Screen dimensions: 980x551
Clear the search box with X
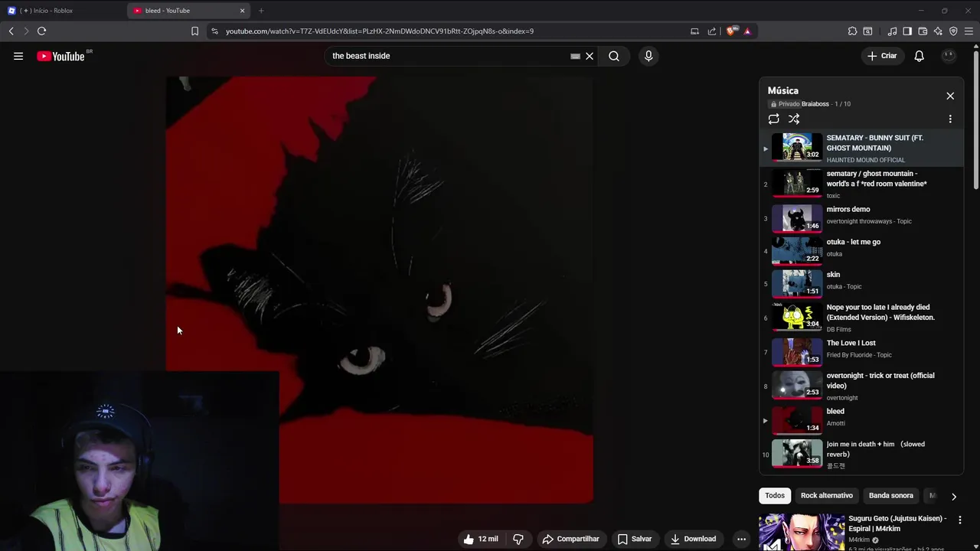pos(590,56)
